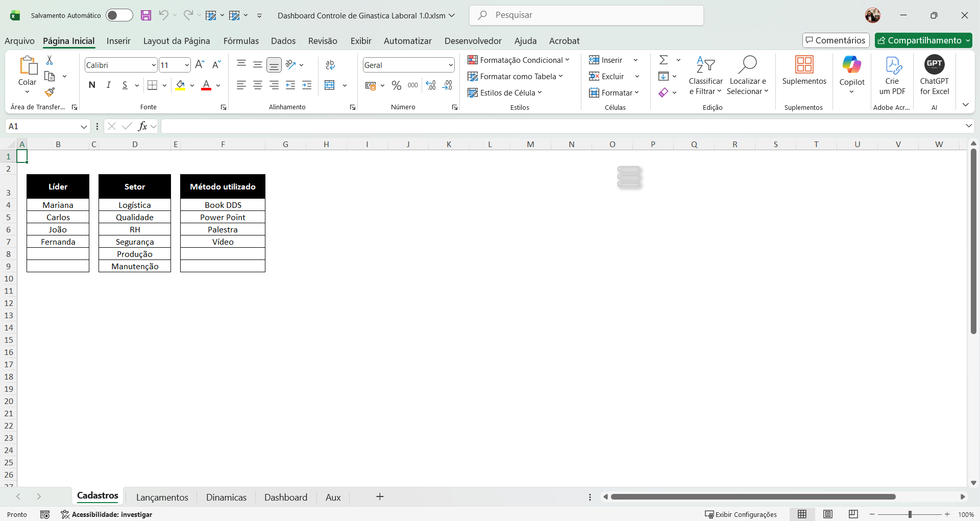Expand the fill color dropdown arrow

point(192,85)
